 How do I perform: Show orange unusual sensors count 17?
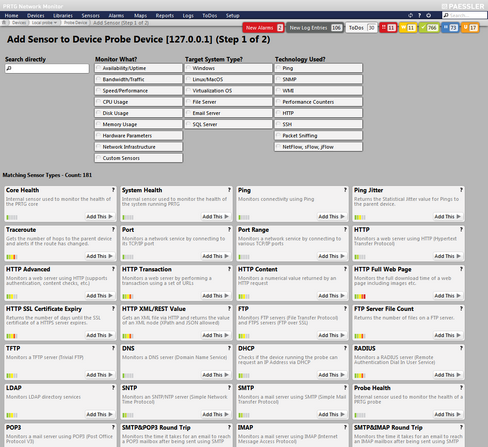point(470,28)
